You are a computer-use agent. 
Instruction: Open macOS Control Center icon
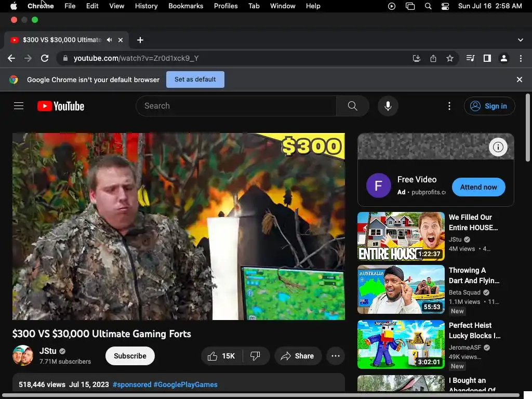coord(445,6)
